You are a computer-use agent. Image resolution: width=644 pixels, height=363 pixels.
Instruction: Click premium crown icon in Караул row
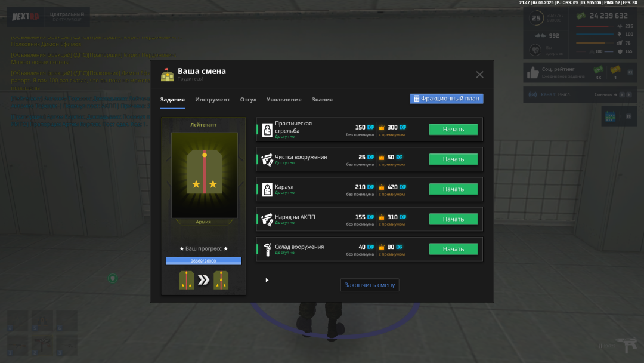coord(382,187)
